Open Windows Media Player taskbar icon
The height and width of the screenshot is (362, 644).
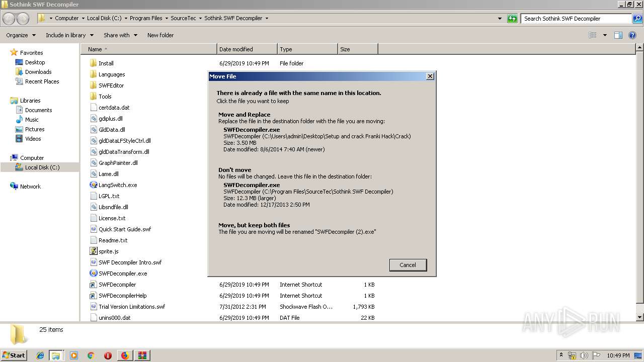74,355
